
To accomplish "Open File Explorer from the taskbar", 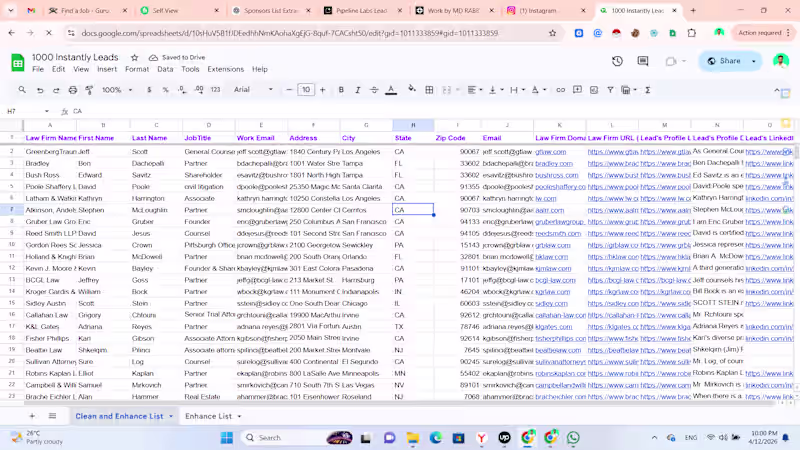I will pyautogui.click(x=412, y=437).
